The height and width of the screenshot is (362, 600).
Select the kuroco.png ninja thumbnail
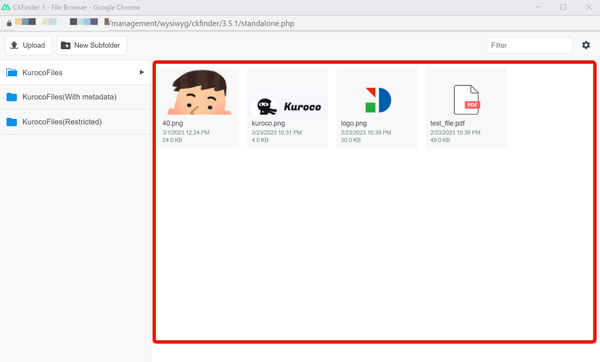[287, 106]
